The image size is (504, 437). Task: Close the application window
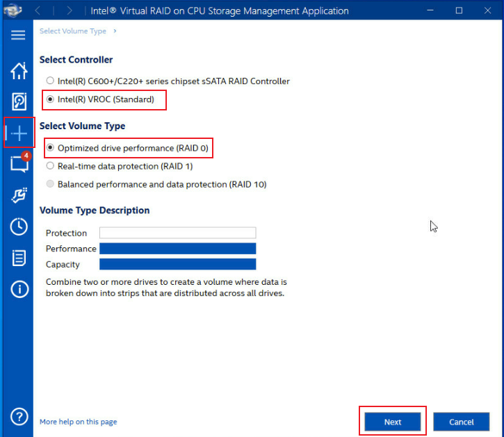(487, 10)
